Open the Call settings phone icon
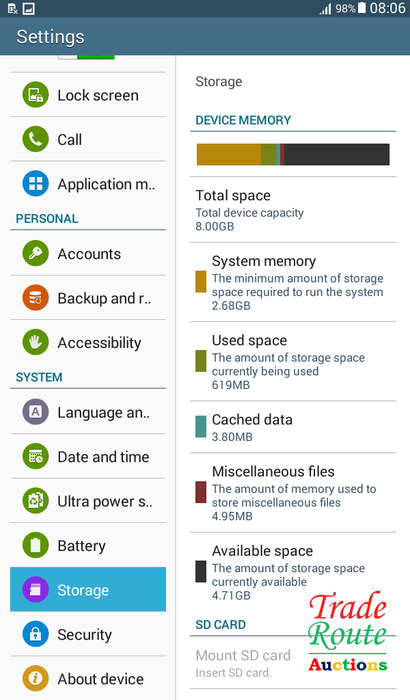This screenshot has width=410, height=700. 35,139
